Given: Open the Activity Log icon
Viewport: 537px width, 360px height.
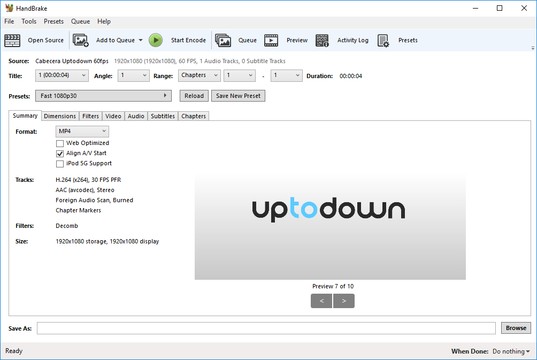Looking at the screenshot, I should tap(322, 40).
